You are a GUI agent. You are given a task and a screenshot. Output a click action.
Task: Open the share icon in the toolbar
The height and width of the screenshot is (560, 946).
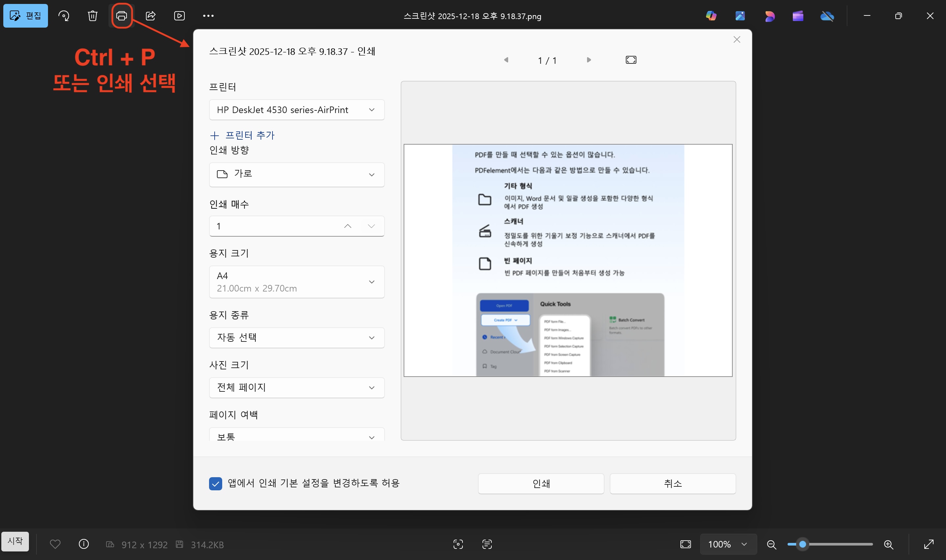coord(151,16)
